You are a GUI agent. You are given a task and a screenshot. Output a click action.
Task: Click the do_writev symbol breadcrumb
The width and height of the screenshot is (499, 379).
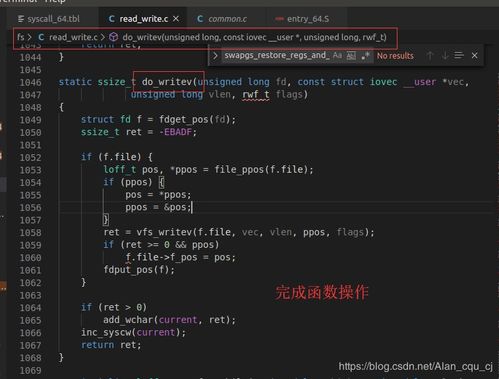coord(254,37)
